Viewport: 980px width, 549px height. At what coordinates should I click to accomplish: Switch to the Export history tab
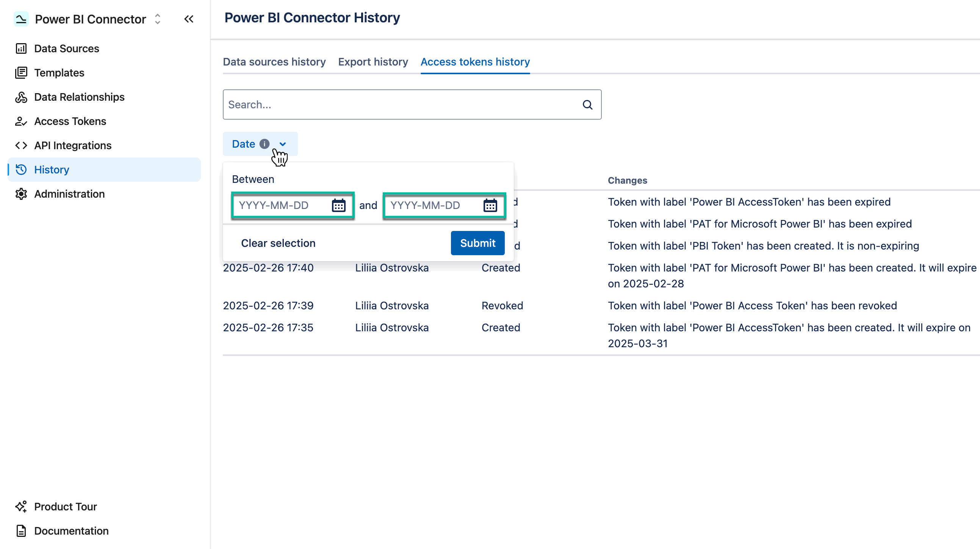click(x=373, y=62)
